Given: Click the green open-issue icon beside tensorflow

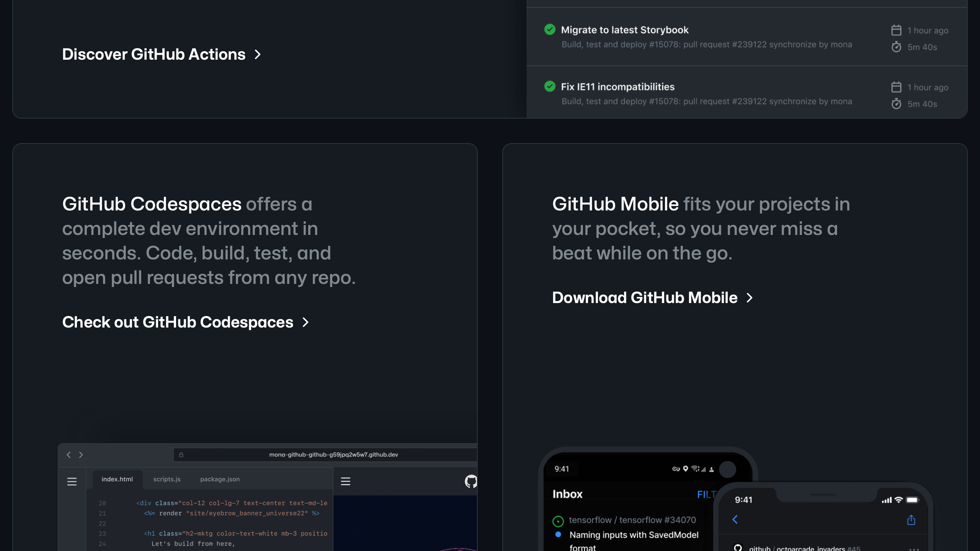Looking at the screenshot, I should coord(558,521).
